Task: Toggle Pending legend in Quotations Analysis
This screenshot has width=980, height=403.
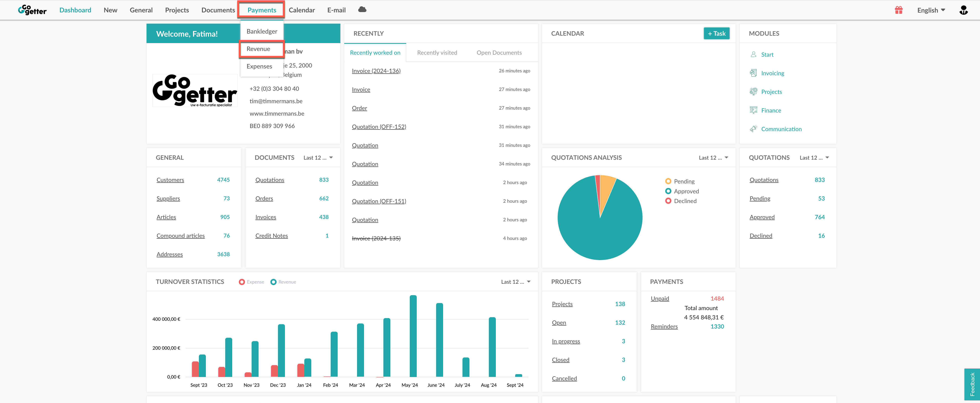Action: point(680,182)
